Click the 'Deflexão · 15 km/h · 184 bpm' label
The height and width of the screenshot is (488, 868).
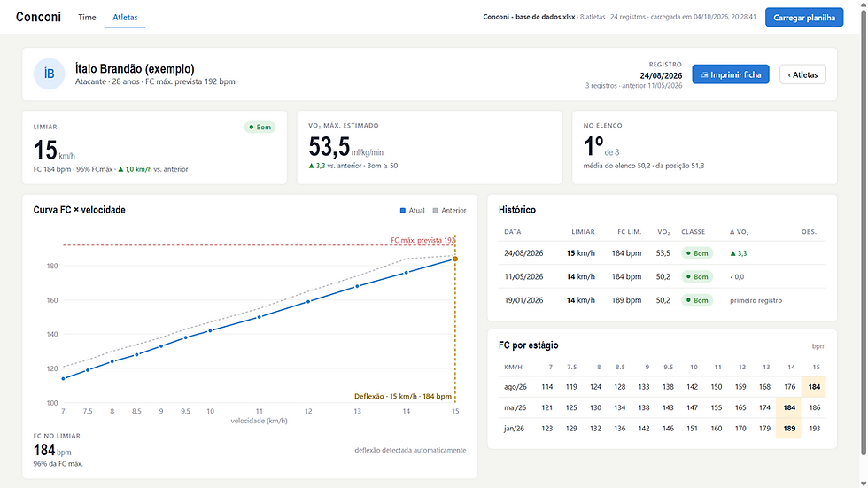402,396
